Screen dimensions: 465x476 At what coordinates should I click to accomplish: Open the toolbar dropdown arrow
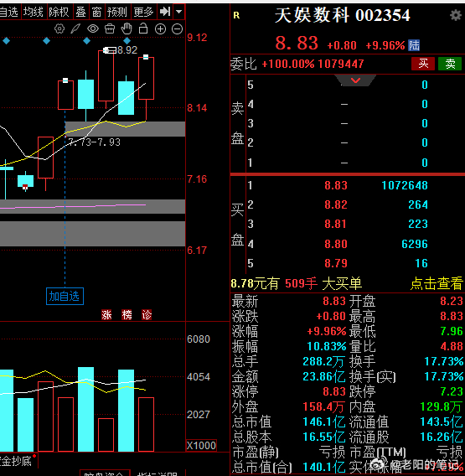[x=178, y=12]
